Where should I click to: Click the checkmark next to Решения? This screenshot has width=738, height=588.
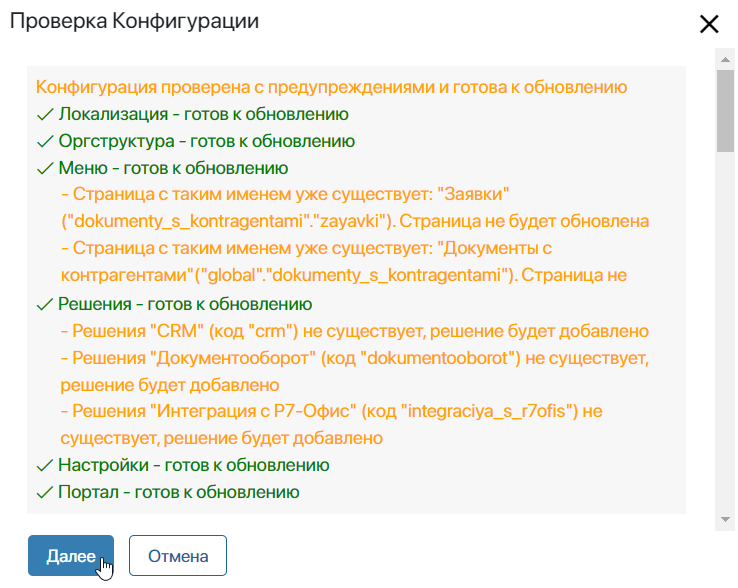45,305
